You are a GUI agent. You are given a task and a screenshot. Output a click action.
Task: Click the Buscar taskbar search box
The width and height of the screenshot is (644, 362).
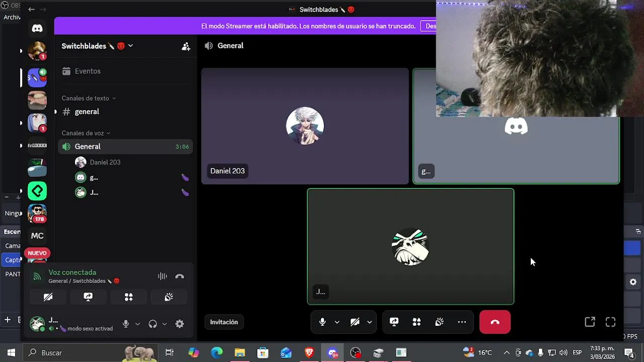pyautogui.click(x=92, y=353)
